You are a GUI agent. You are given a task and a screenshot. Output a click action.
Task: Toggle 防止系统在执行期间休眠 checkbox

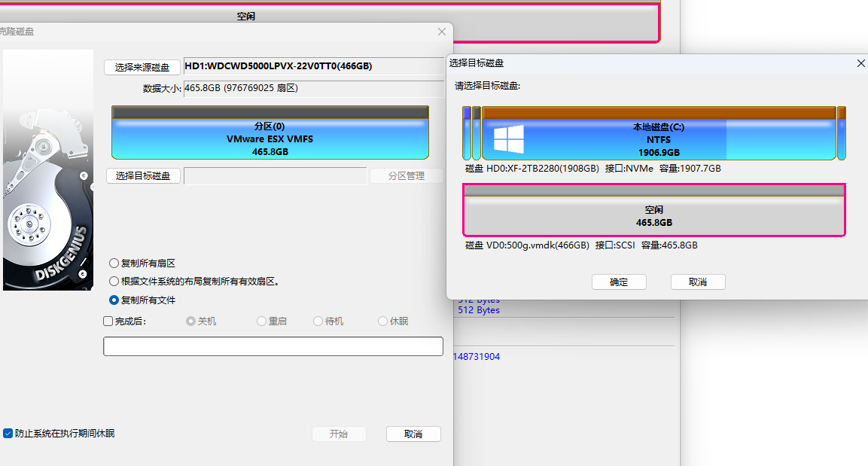[x=8, y=434]
